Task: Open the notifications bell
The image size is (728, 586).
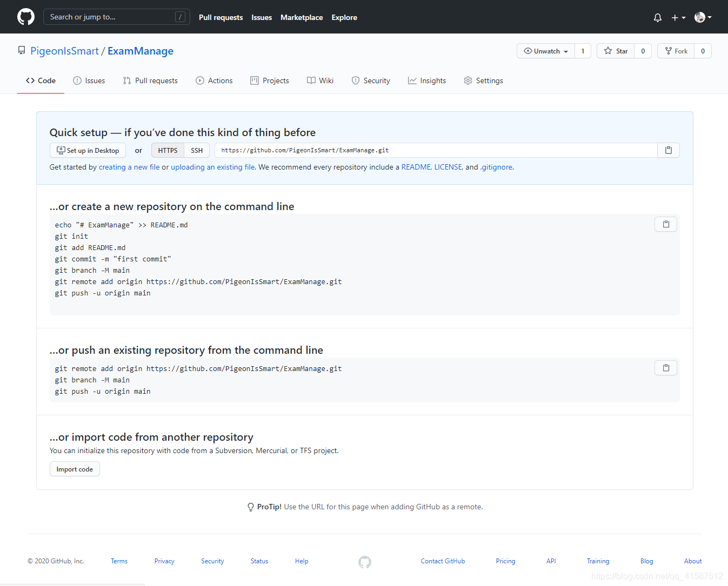Action: (657, 17)
